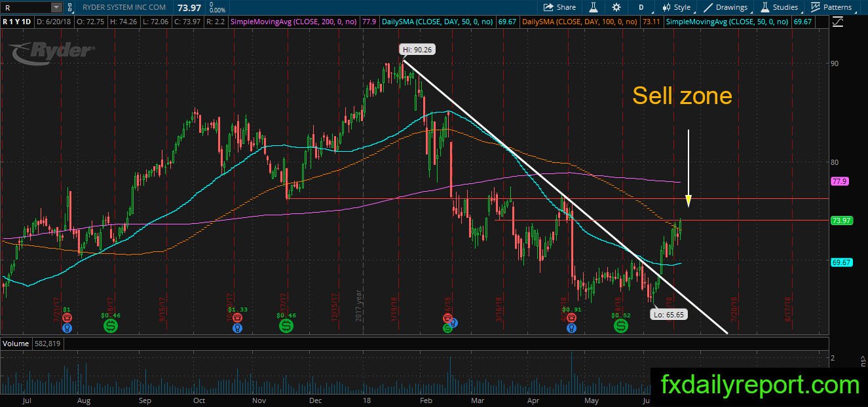Select SimpleMovingAvg (CLOSE, 50, 0, no) study label
The height and width of the screenshot is (407, 868).
coord(727,22)
